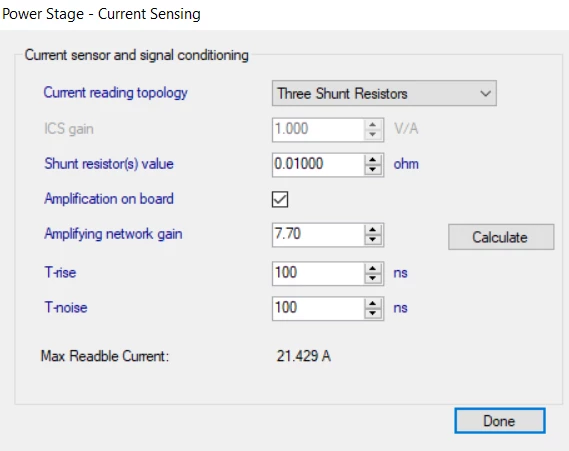This screenshot has width=569, height=451.
Task: Decrease Amplifying network gain with down arrow
Action: coord(373,240)
